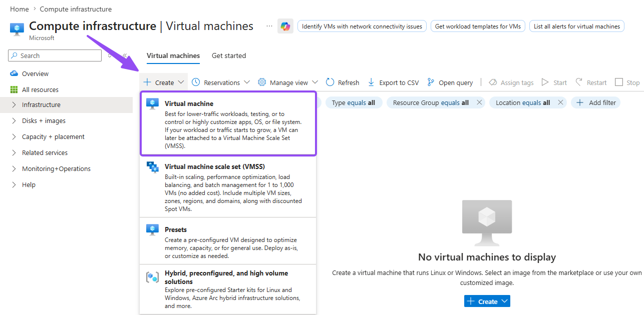
Task: Click the VMSS icon in dropdown
Action: pos(152,167)
